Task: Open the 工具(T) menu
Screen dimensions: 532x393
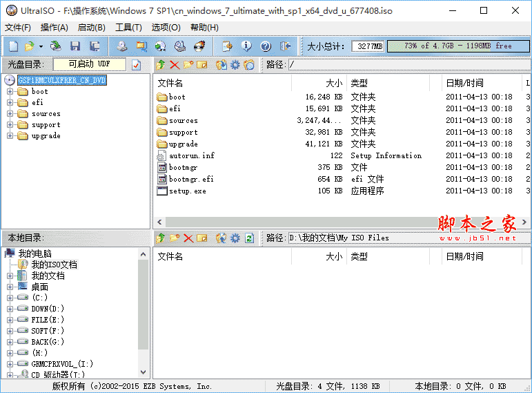Action: [128, 28]
